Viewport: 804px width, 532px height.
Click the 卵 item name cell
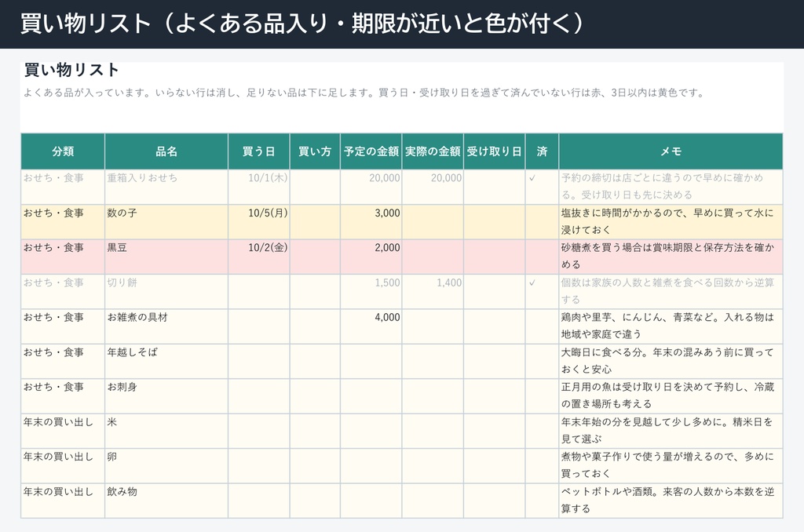(x=166, y=466)
